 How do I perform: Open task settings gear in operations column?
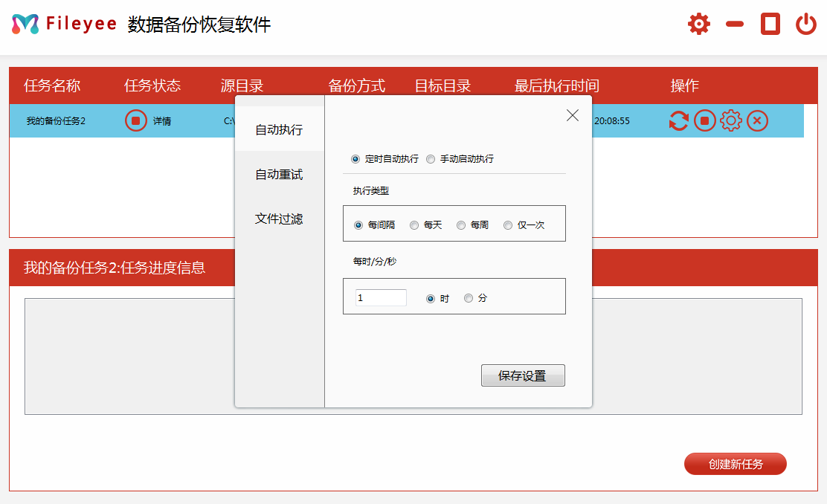pos(731,120)
